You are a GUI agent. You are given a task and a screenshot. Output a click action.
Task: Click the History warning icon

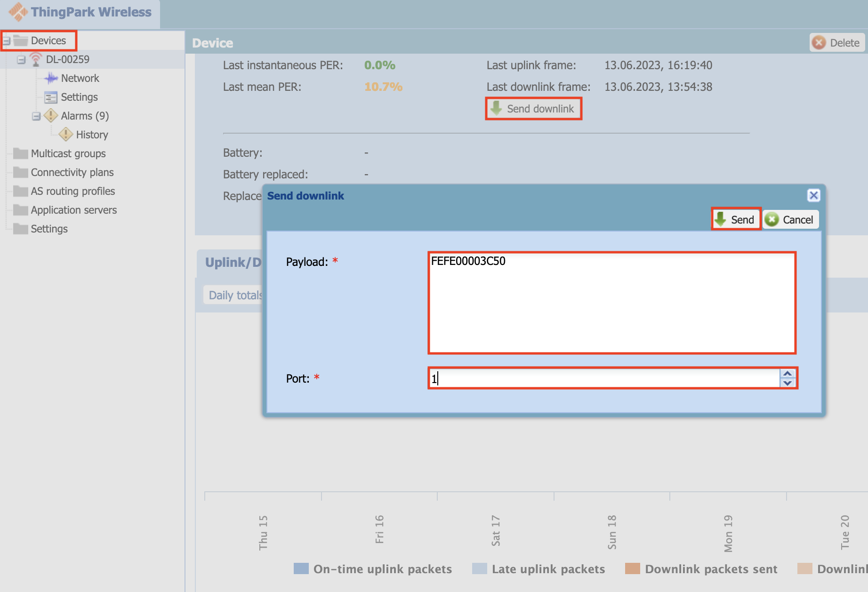pyautogui.click(x=66, y=135)
